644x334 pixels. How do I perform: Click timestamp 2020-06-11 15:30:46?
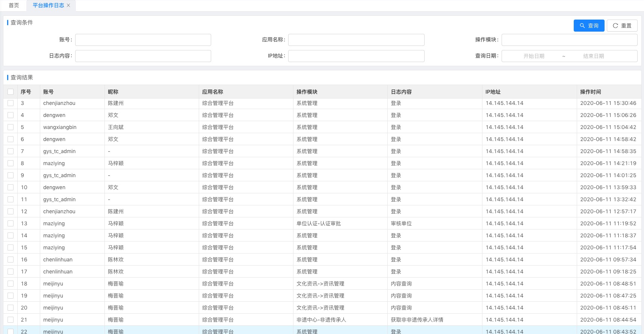click(x=608, y=103)
